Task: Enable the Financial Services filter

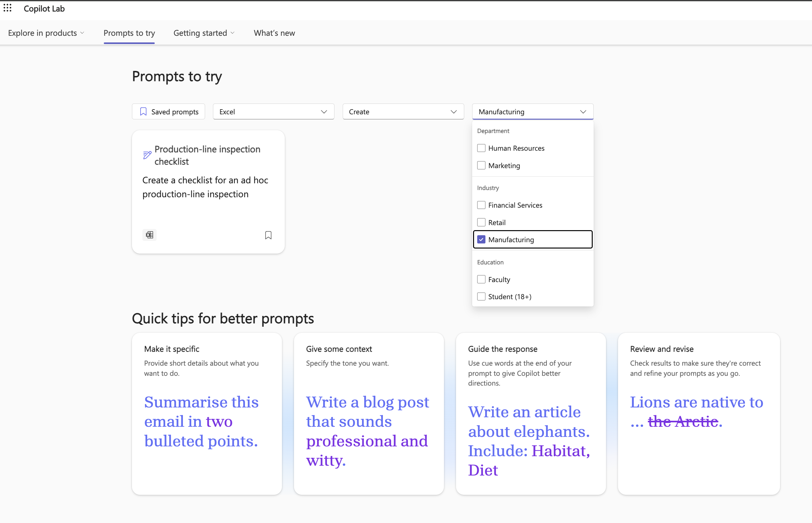Action: (481, 205)
